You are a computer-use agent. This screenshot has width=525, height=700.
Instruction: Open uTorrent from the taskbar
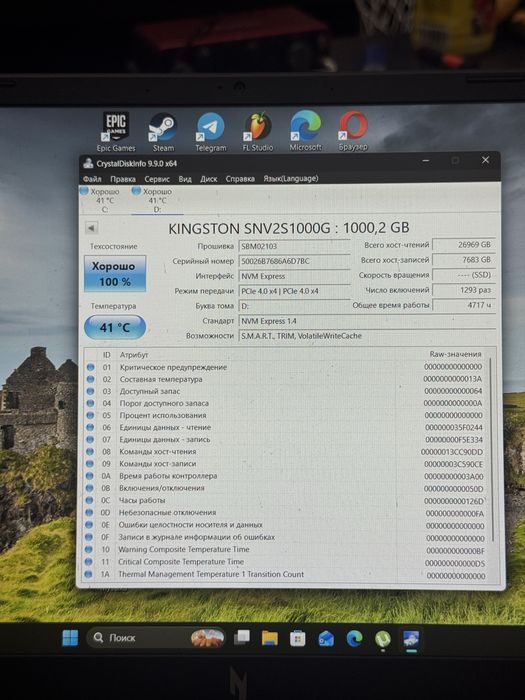pos(383,640)
